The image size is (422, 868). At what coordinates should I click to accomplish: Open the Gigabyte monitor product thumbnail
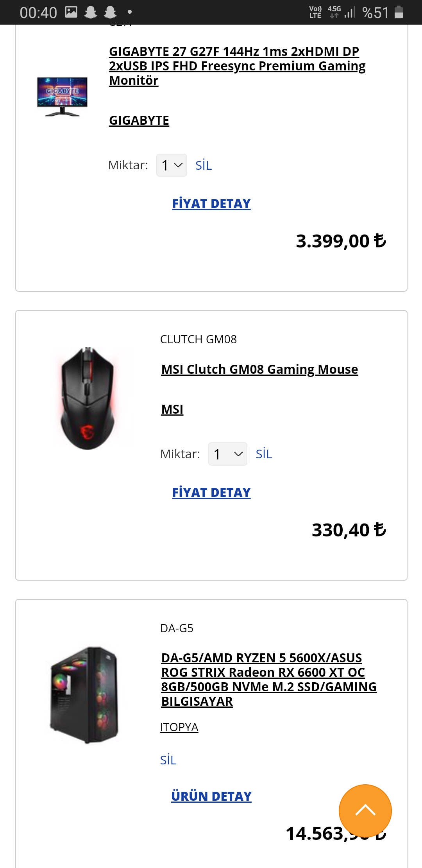(x=62, y=97)
